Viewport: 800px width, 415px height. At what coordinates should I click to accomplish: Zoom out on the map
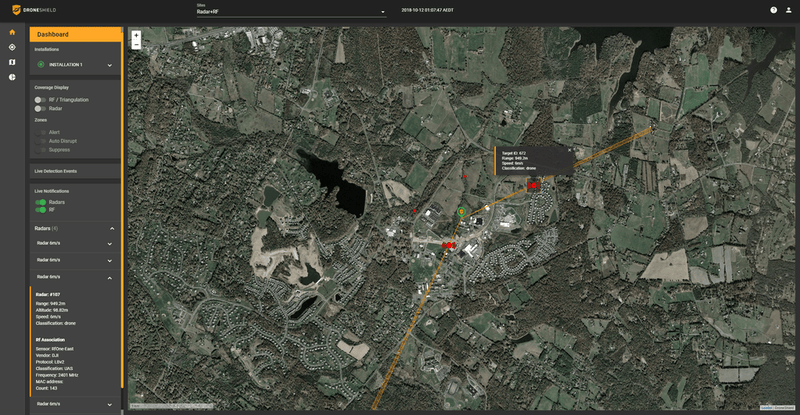[x=136, y=45]
